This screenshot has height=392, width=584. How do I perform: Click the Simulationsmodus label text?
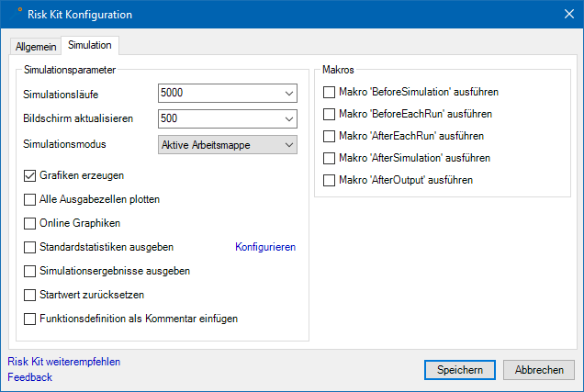(64, 144)
